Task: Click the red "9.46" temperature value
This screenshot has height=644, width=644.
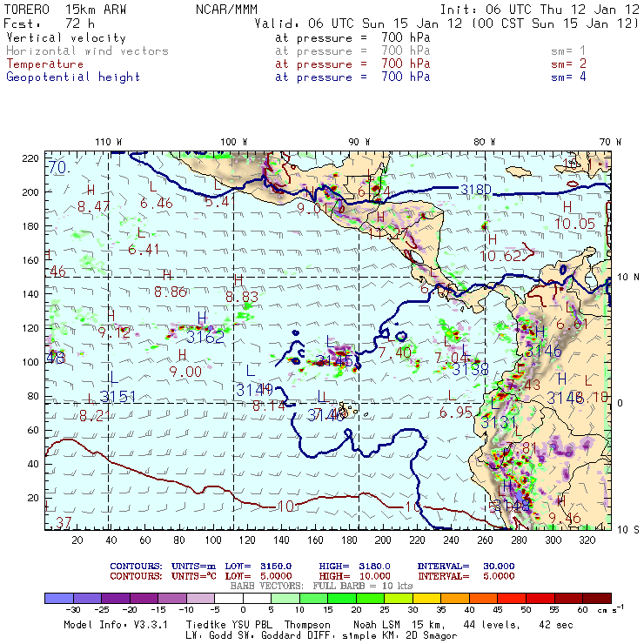Action: click(x=565, y=519)
